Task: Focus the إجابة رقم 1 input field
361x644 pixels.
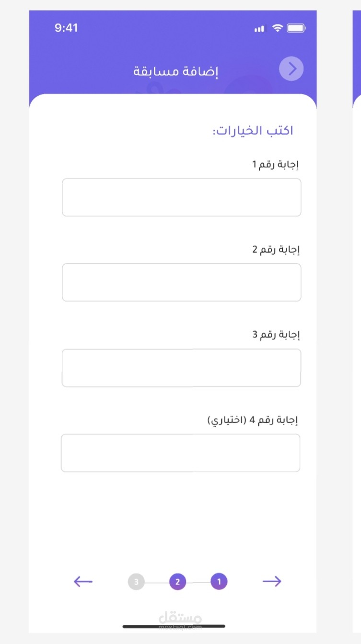Action: coord(182,197)
